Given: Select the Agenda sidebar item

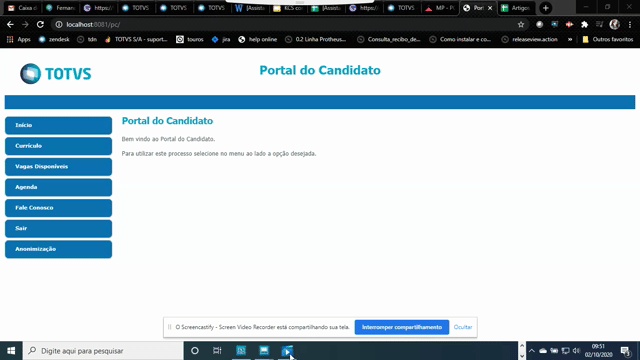Looking at the screenshot, I should tap(58, 187).
